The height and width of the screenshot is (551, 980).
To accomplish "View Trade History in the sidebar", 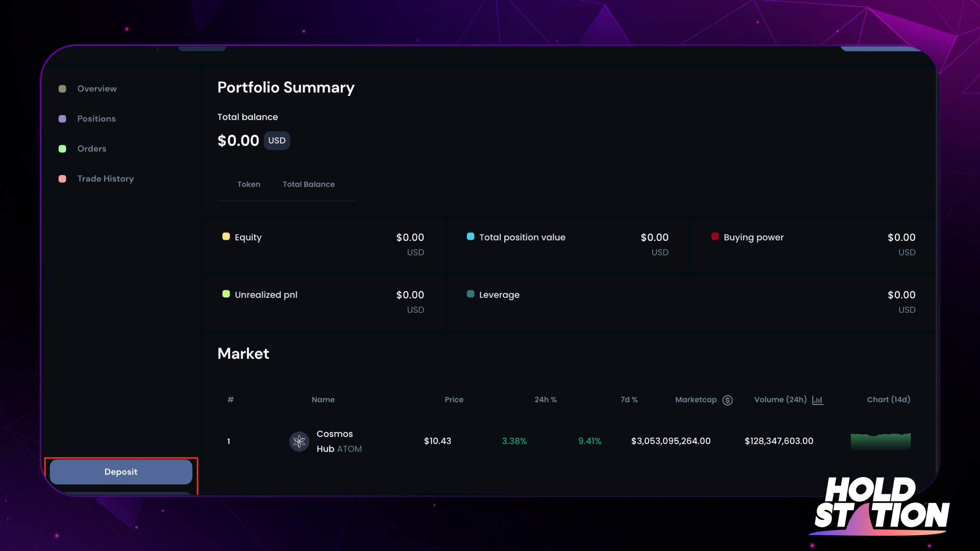I will click(106, 179).
